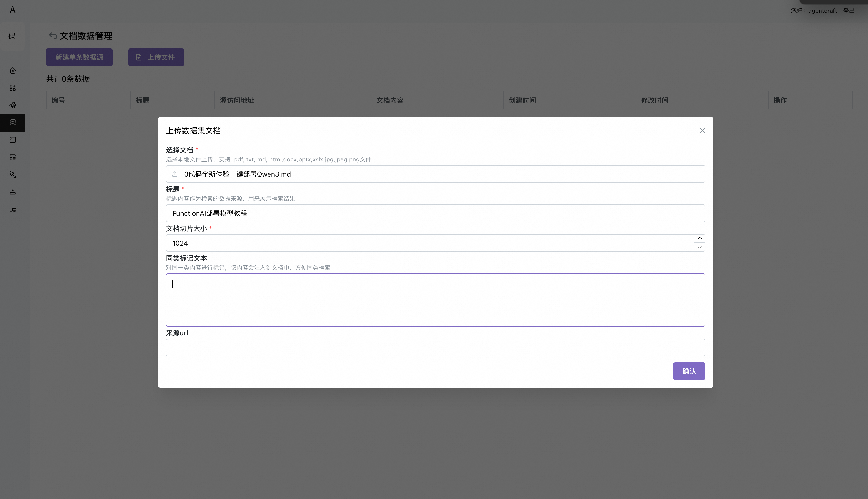The width and height of the screenshot is (868, 499).
Task: Decrease the 文档切片大小 value with down arrow
Action: pos(700,247)
